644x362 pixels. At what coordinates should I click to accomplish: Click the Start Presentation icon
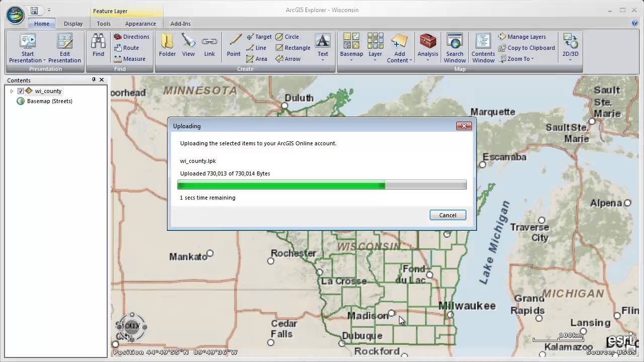[28, 42]
